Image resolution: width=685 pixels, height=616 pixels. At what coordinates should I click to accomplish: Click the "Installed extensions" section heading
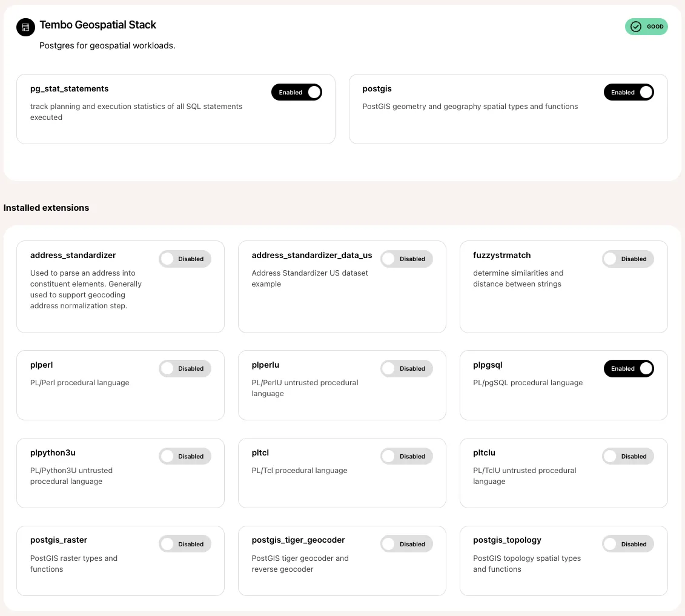(x=46, y=208)
